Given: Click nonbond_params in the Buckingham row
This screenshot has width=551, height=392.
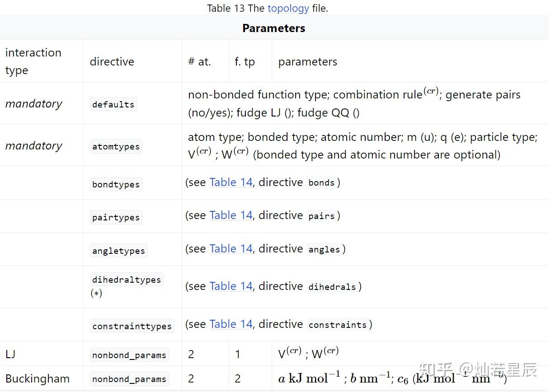Looking at the screenshot, I should [x=129, y=379].
